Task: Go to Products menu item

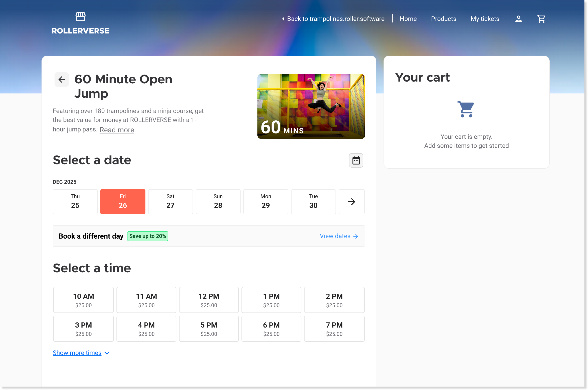Action: pos(443,19)
